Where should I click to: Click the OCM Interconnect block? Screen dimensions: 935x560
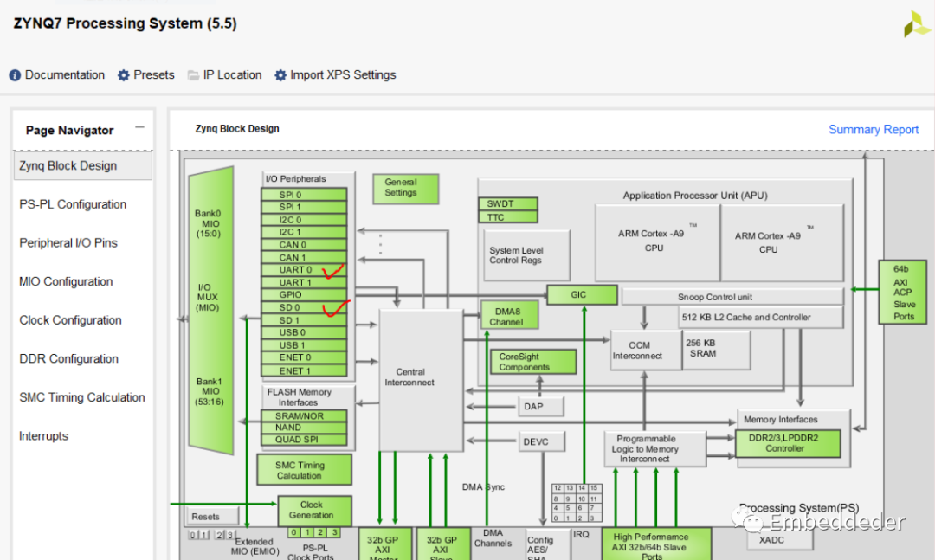tap(646, 351)
